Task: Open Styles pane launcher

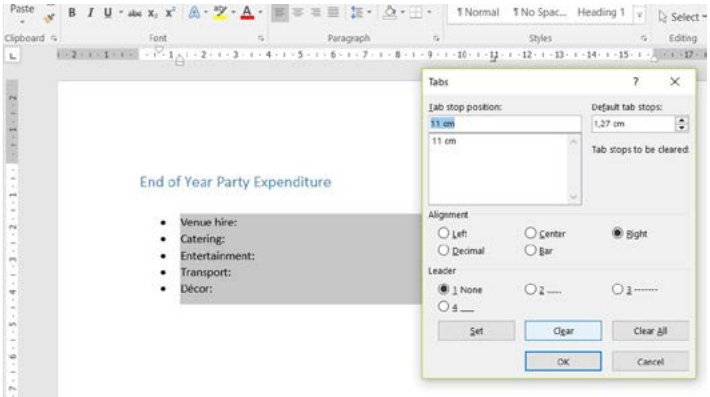Action: pyautogui.click(x=644, y=38)
